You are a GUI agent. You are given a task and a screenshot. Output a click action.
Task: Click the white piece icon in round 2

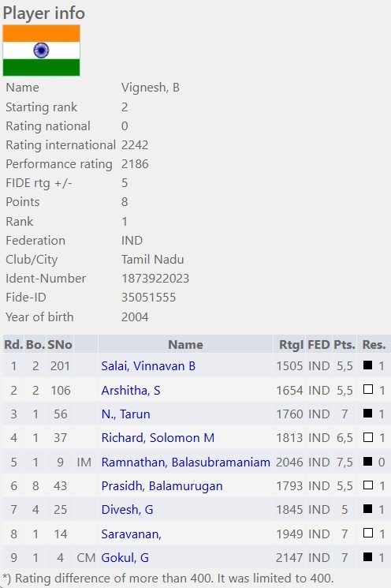[x=368, y=389]
